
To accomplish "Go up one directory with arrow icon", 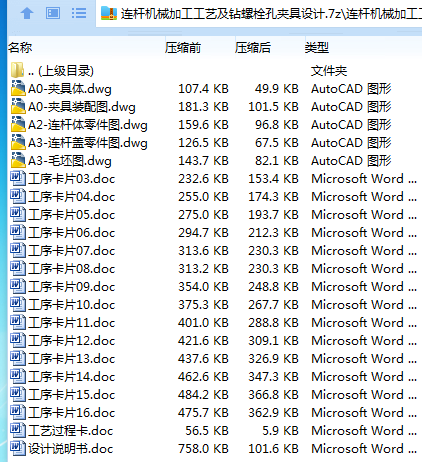I will click(27, 13).
